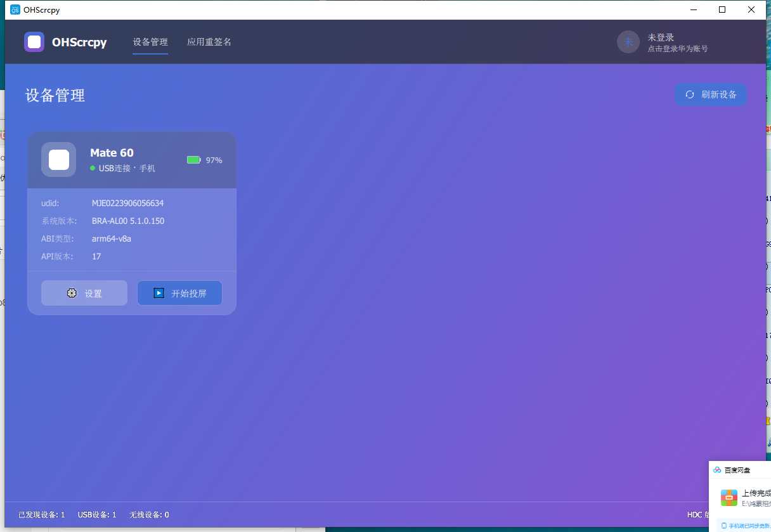Open the 设备管理 tab
This screenshot has height=532, width=771.
[150, 42]
